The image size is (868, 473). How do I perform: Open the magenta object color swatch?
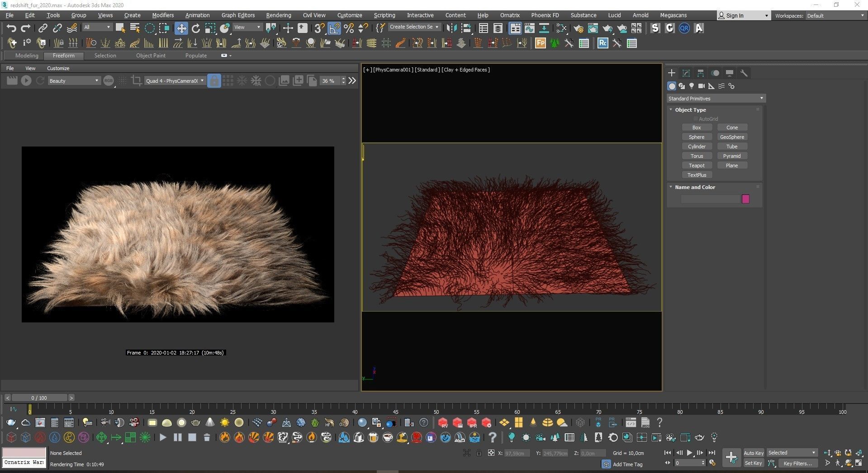745,199
